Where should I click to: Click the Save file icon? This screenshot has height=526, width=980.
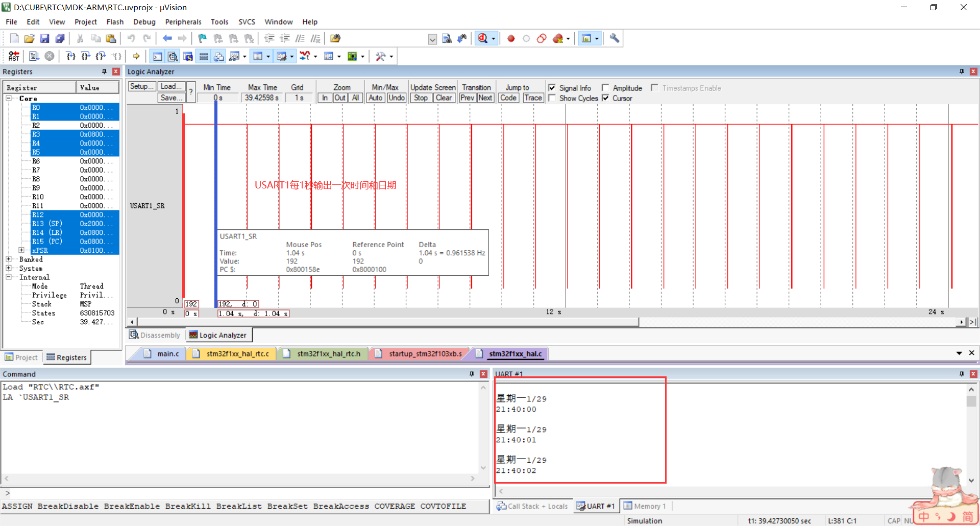(45, 38)
